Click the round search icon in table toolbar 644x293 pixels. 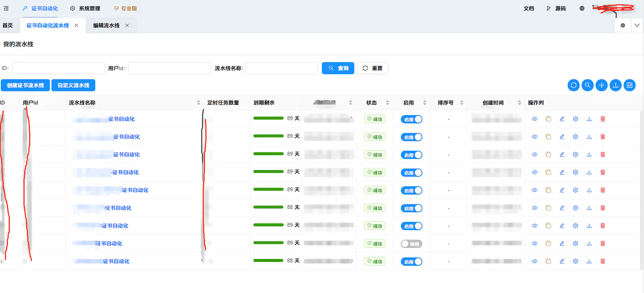(587, 85)
